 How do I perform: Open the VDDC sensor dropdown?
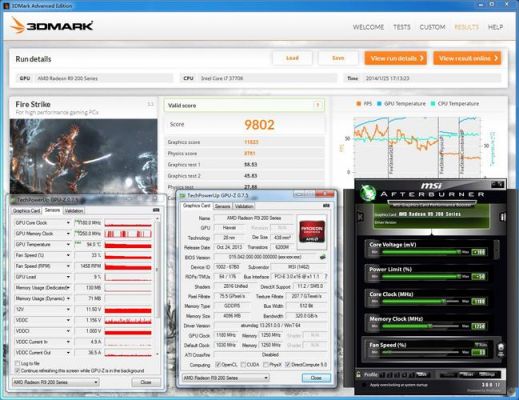(x=68, y=320)
